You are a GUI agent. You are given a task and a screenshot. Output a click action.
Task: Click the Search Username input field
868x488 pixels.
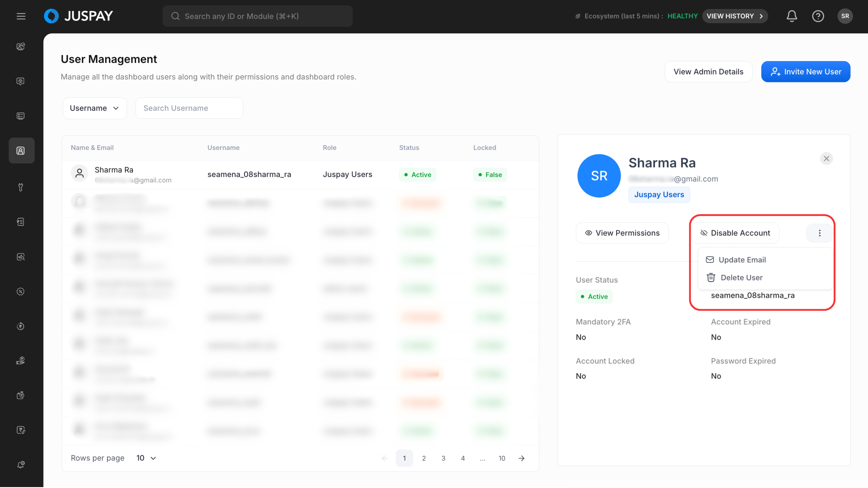tap(189, 108)
